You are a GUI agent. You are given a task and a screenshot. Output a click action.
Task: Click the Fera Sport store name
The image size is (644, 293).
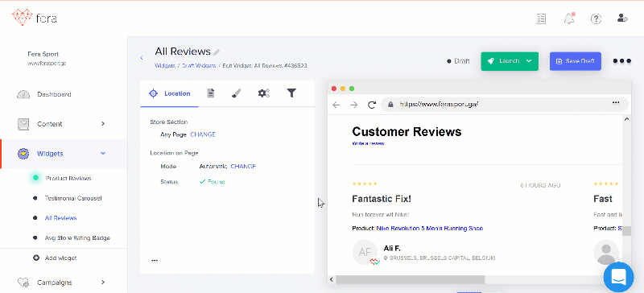point(43,54)
